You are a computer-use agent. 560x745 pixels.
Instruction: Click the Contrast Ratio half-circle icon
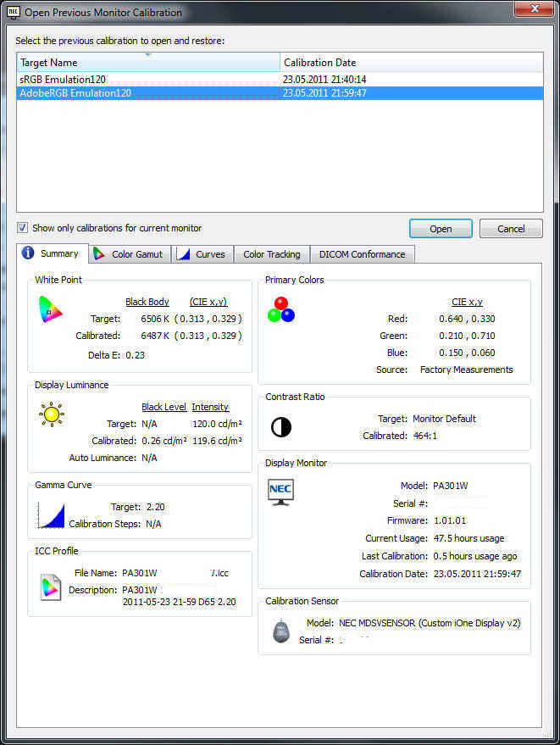(x=280, y=427)
